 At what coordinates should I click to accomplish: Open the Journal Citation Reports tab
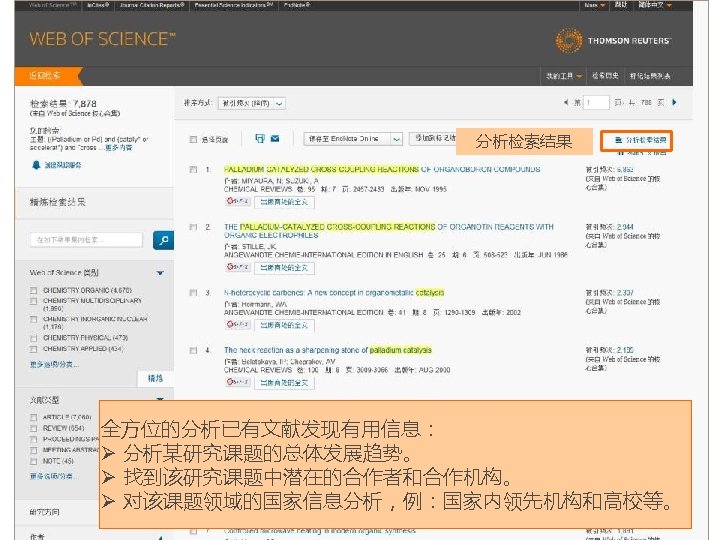[x=152, y=5]
